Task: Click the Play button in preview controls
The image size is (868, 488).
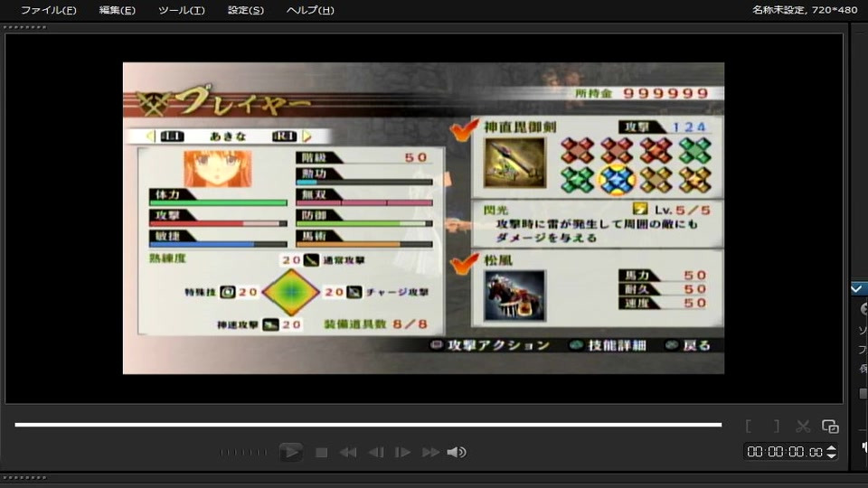Action: 290,452
